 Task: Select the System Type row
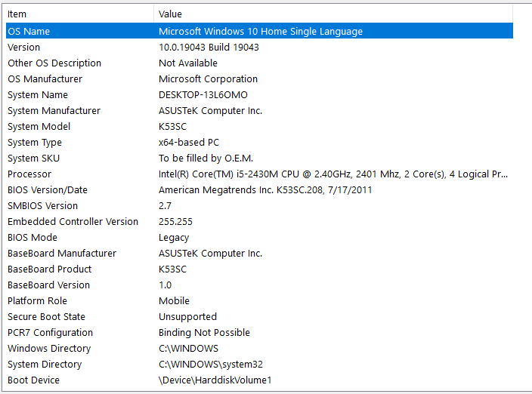click(x=259, y=143)
